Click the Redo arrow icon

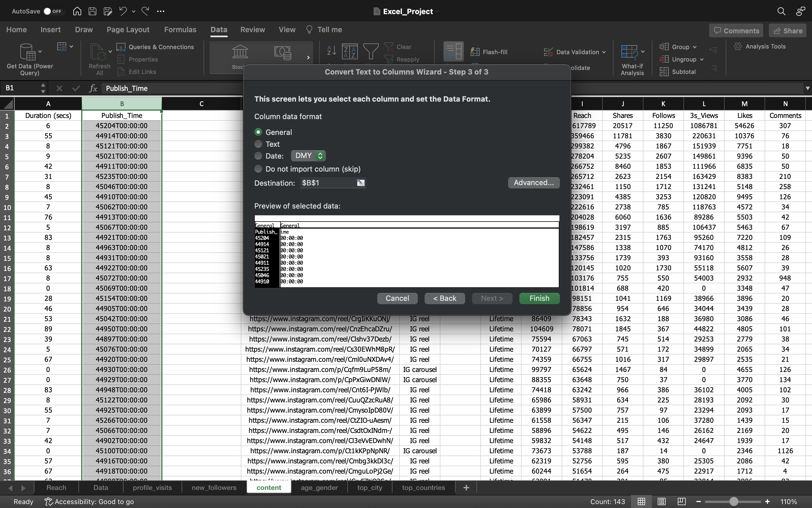[145, 11]
